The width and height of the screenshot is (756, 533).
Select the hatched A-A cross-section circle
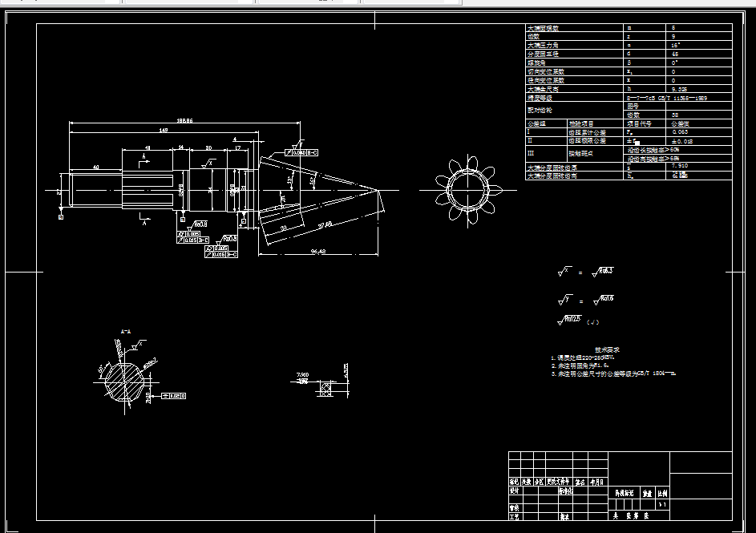tap(125, 382)
